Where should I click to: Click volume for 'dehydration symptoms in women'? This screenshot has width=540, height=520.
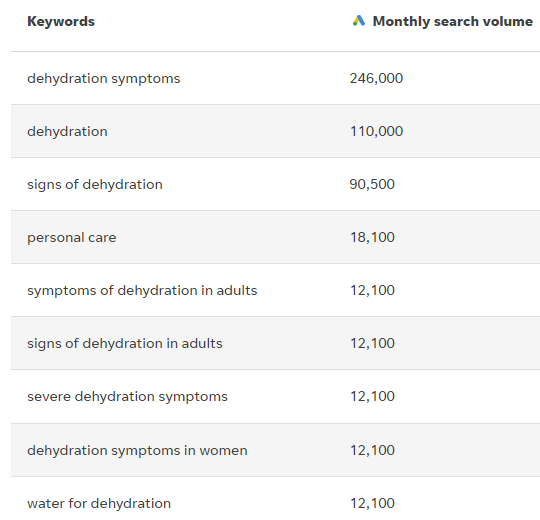372,450
